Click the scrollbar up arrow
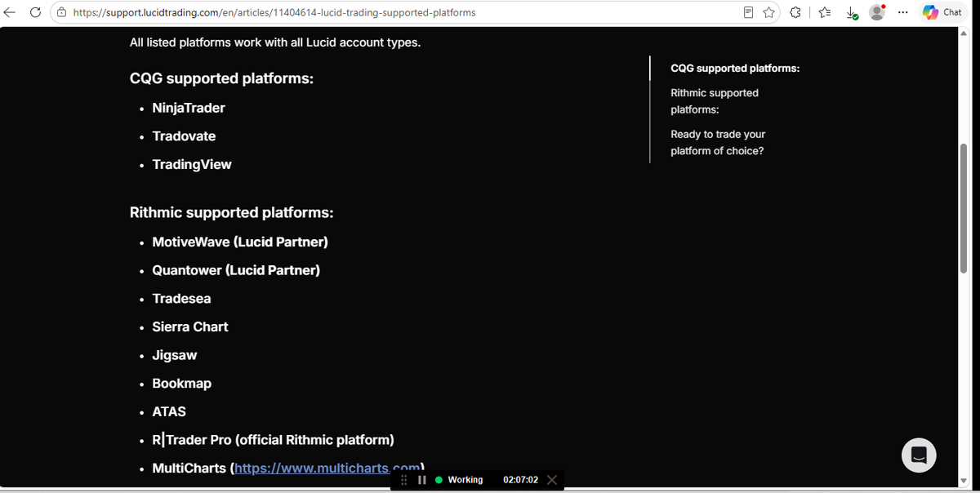Screen dimensions: 980x493 [964, 33]
